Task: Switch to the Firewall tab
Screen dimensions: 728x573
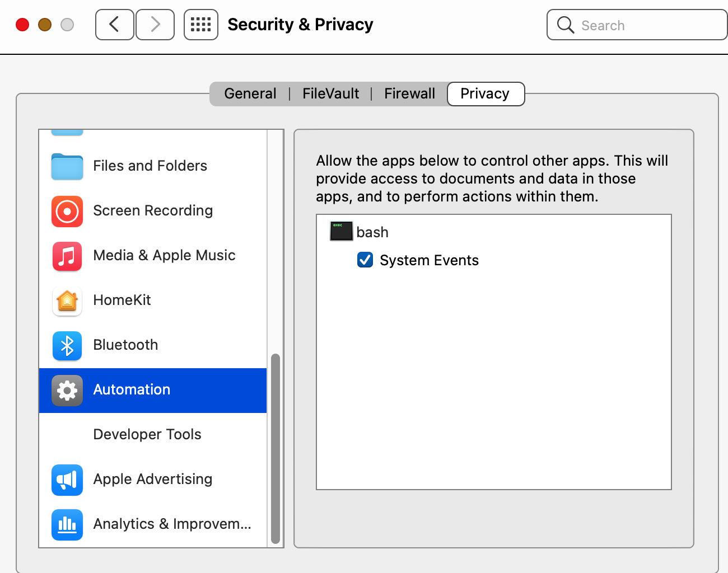Action: pyautogui.click(x=409, y=93)
